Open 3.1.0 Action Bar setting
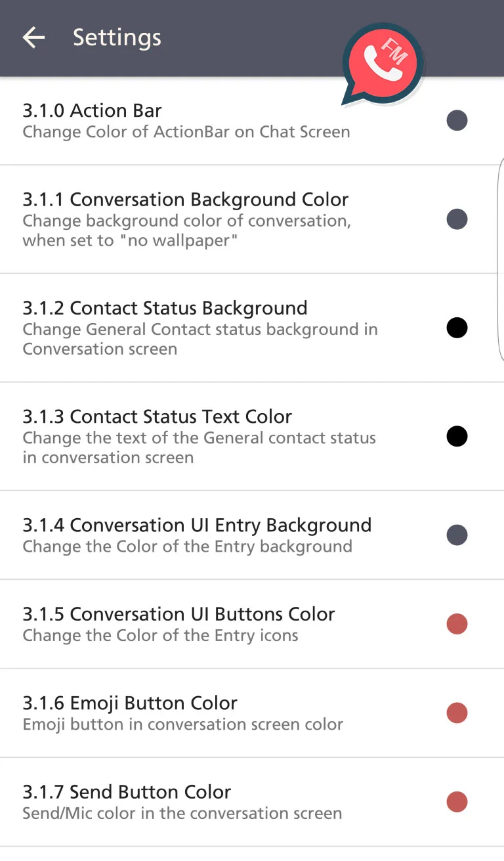Viewport: 504px width, 861px height. (252, 121)
